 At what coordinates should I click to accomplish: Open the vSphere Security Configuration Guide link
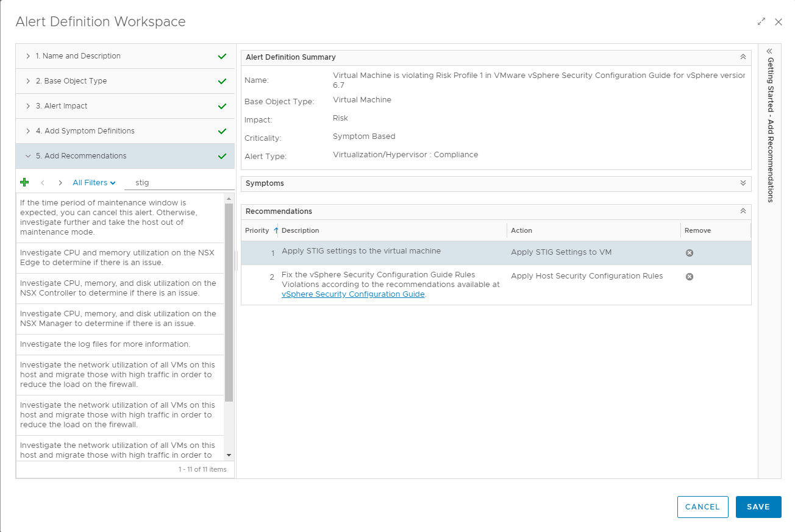click(x=353, y=294)
